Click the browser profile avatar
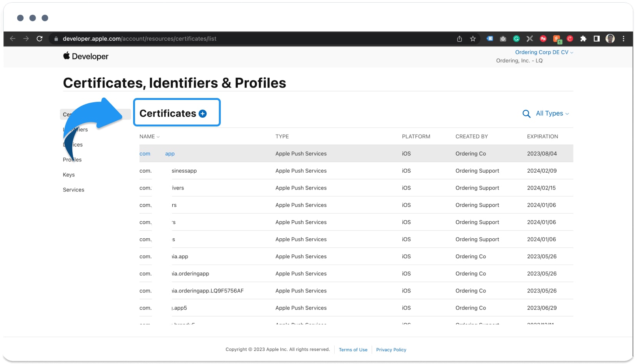Screen dimensions: 637x364 [610, 39]
